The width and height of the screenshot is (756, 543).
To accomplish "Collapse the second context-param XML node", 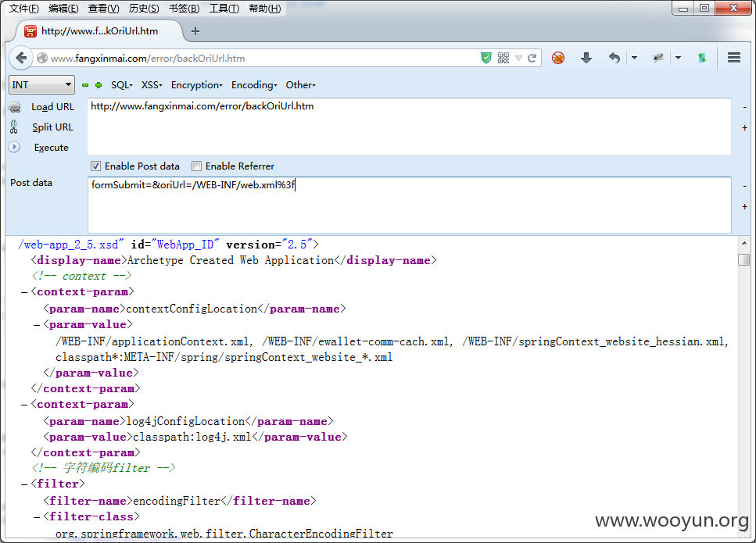I will tap(24, 405).
